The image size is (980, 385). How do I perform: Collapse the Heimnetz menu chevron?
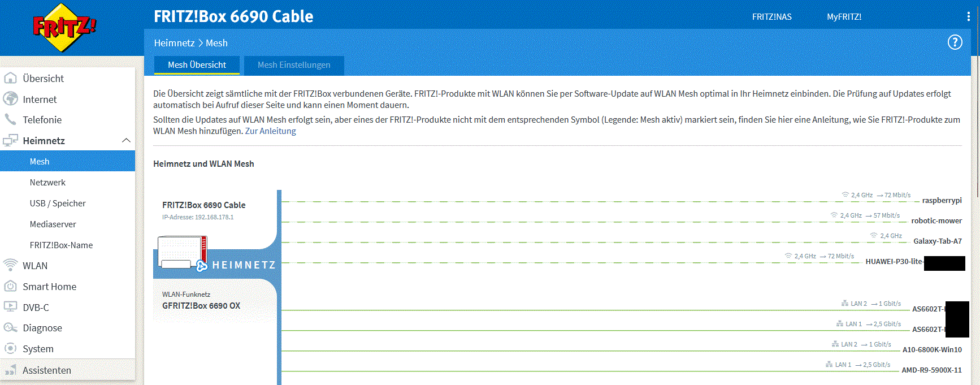point(126,140)
